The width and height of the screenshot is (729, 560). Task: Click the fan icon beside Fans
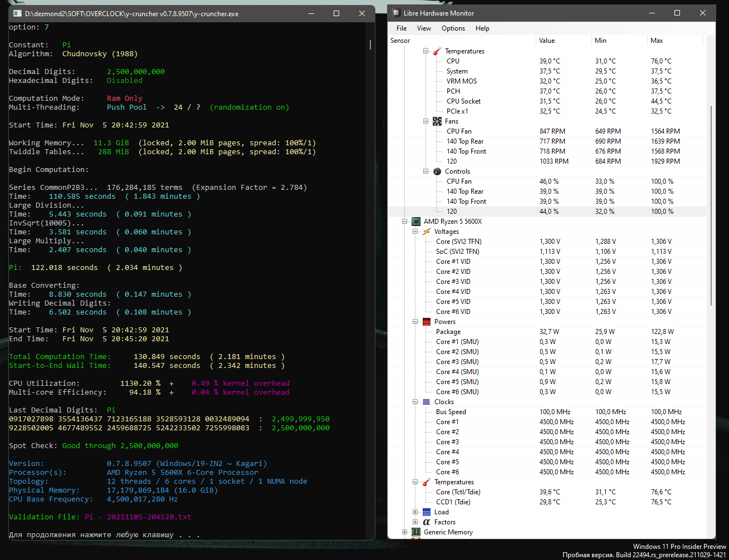(437, 121)
